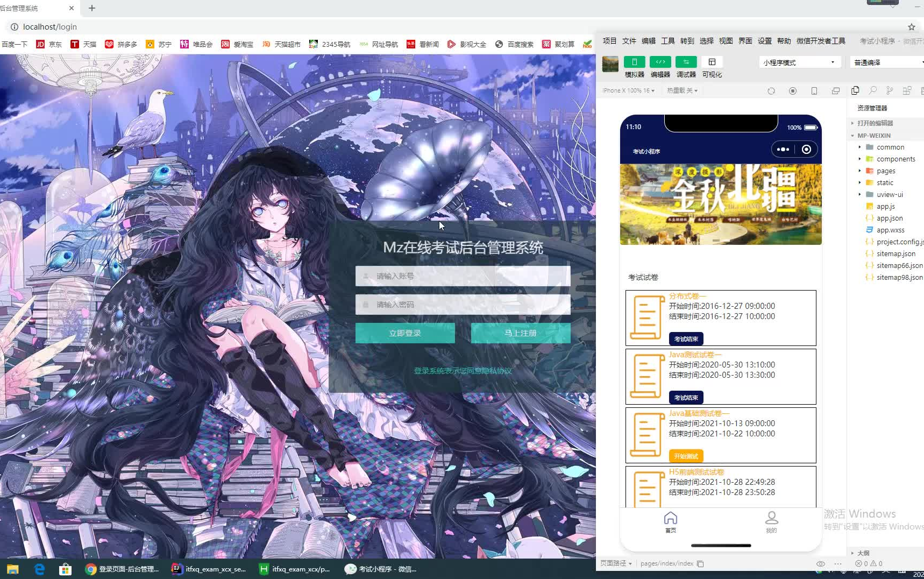The width and height of the screenshot is (924, 579).
Task: Open the 转到 menu
Action: coord(687,41)
